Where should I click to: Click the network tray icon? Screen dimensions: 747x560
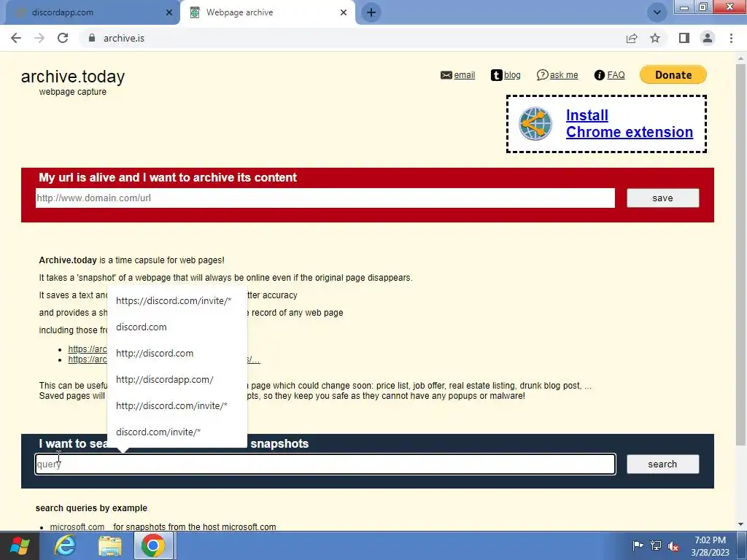point(656,545)
